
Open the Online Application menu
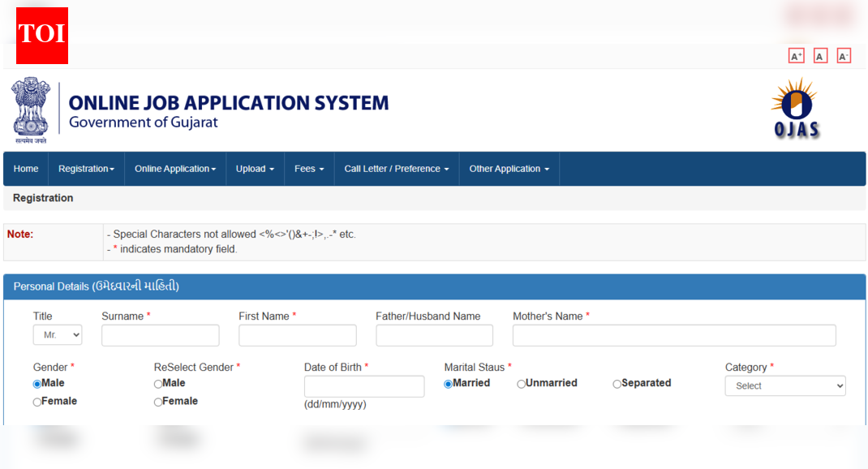[x=174, y=169]
